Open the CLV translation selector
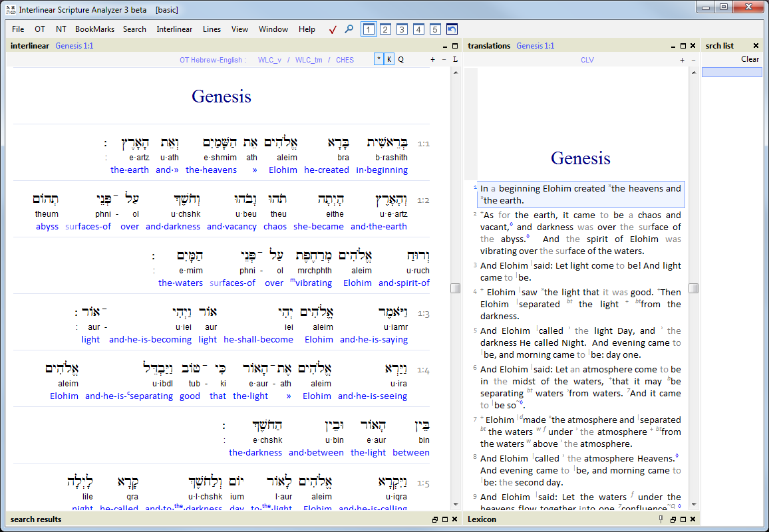 point(587,60)
